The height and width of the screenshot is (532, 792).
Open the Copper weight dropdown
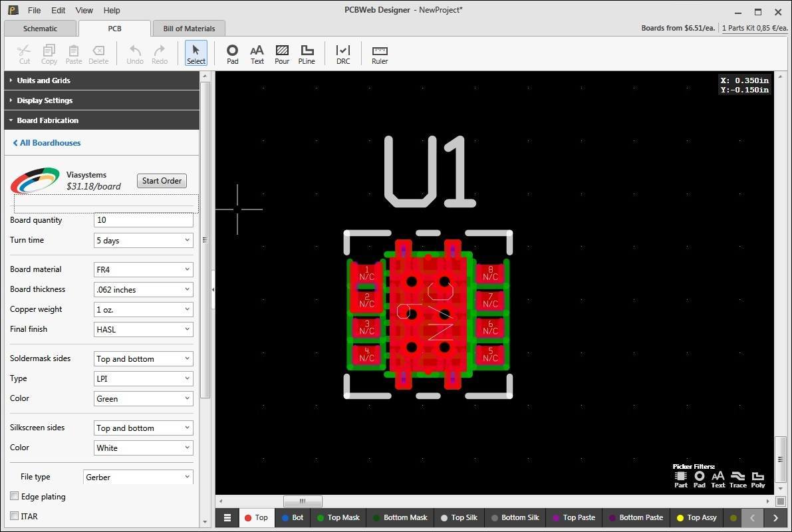pos(144,309)
